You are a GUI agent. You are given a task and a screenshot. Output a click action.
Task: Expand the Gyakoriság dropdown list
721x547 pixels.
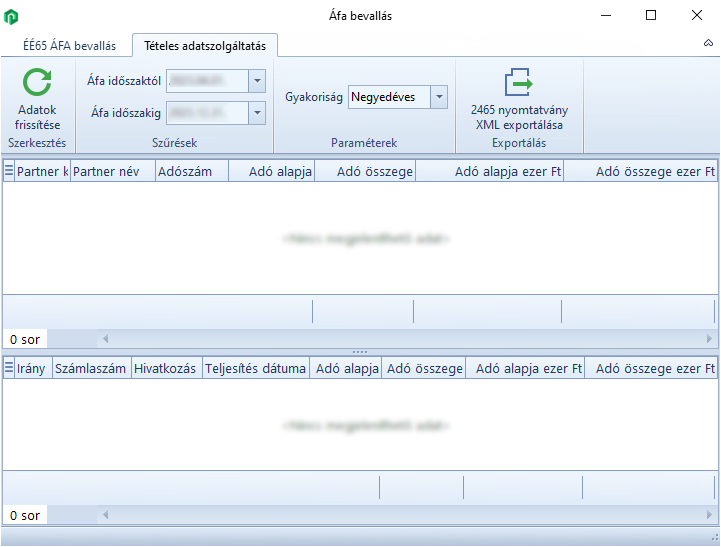438,97
